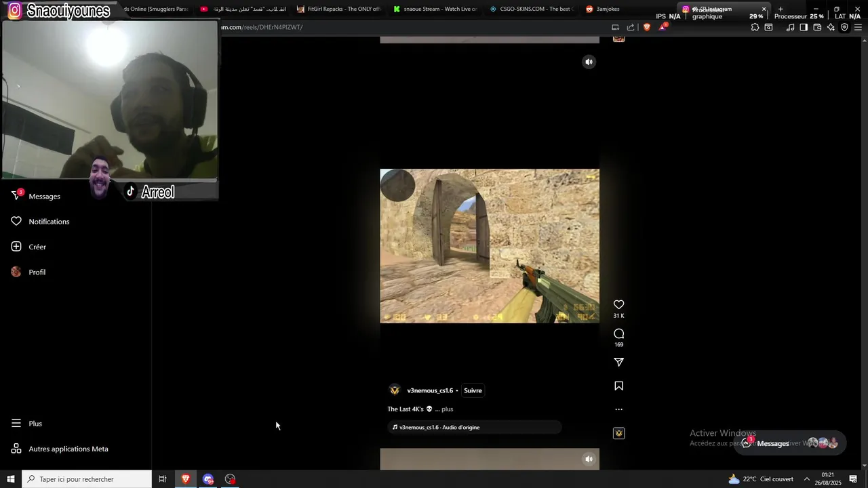Close the Instagram browser tab
This screenshot has width=868, height=488.
764,9
